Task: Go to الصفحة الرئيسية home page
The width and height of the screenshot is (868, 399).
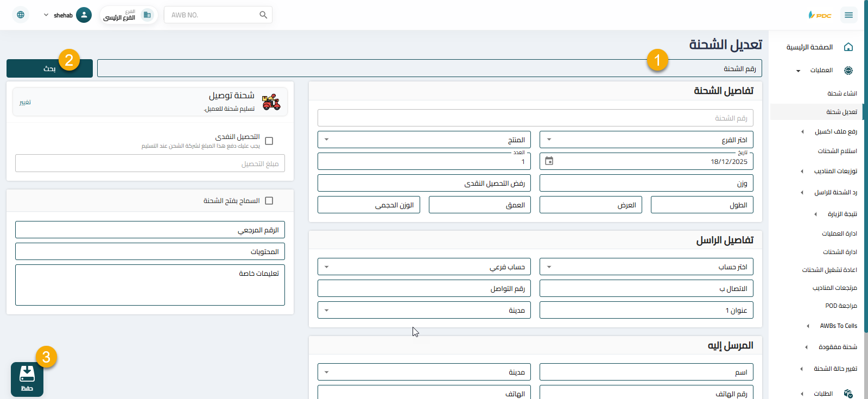Action: pyautogui.click(x=809, y=47)
